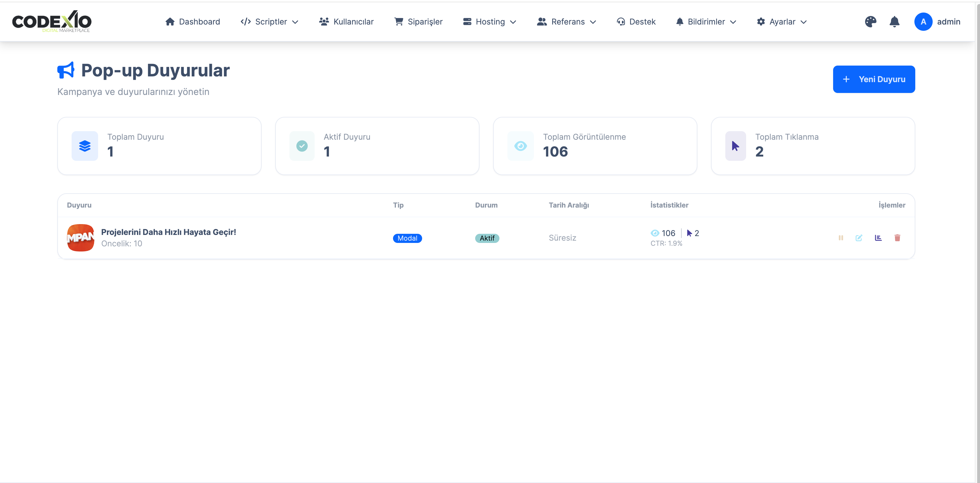Open the Ayarlar settings dropdown

coord(782,22)
